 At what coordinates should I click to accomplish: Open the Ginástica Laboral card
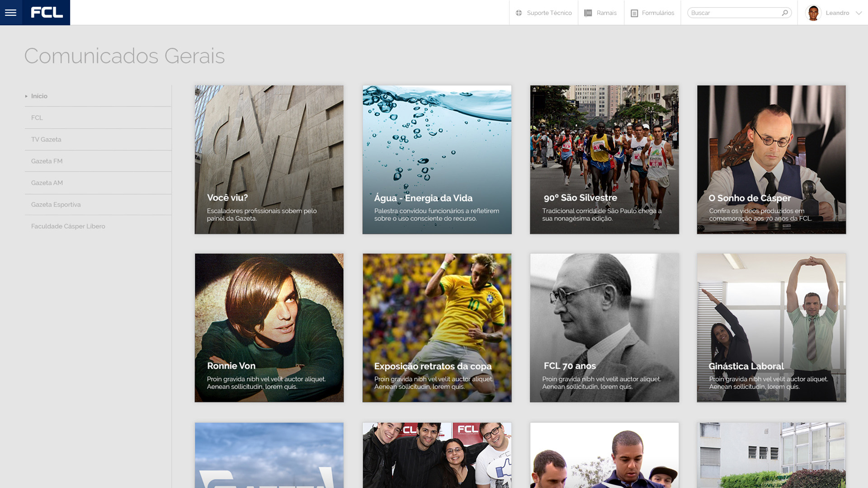coord(771,328)
